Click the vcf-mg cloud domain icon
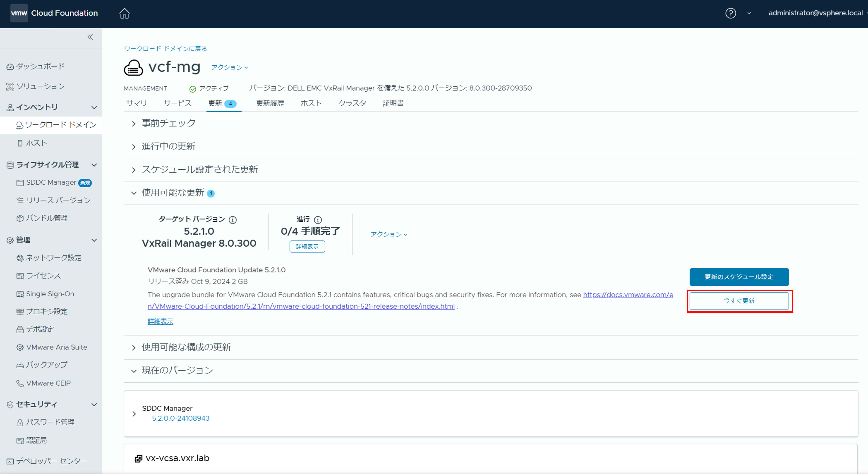The width and height of the screenshot is (868, 474). pos(133,67)
